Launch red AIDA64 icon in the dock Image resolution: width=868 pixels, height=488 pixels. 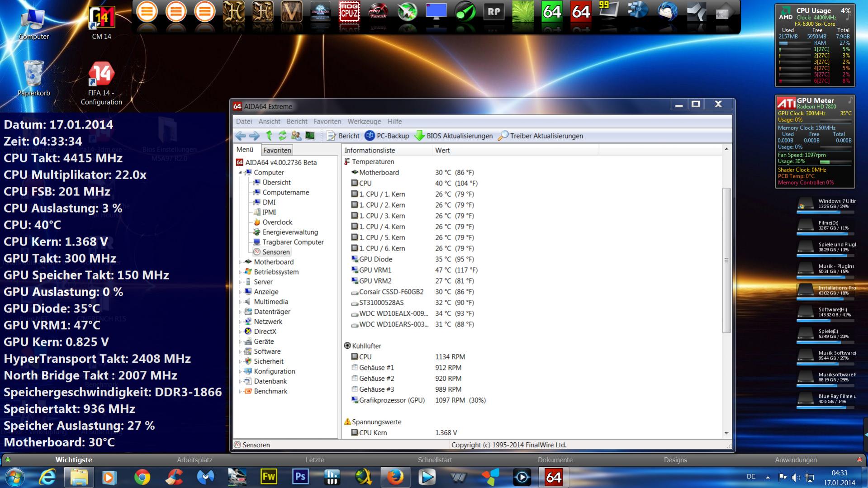581,12
